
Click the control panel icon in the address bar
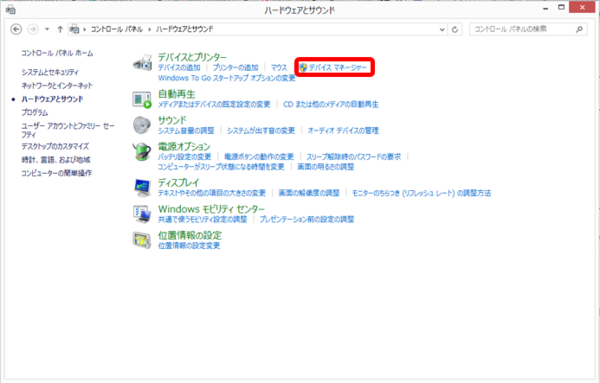[x=74, y=29]
